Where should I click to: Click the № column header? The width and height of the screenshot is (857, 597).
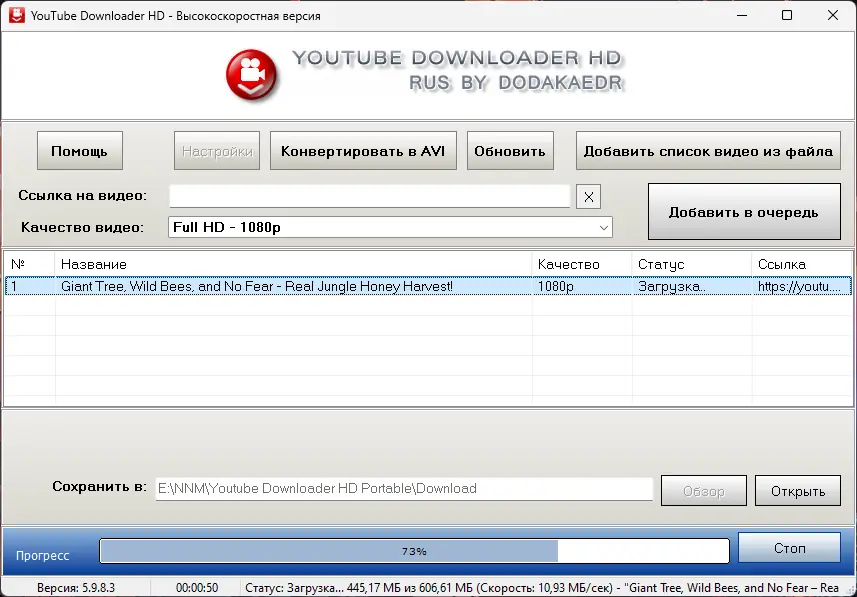click(30, 265)
